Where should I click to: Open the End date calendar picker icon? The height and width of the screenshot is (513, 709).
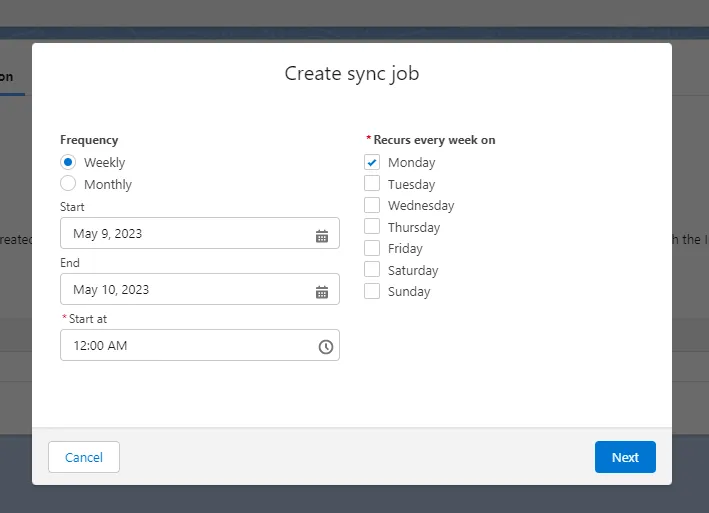click(322, 291)
